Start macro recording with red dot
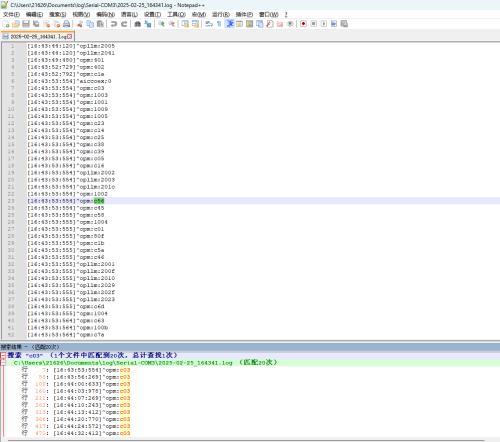 click(x=303, y=24)
